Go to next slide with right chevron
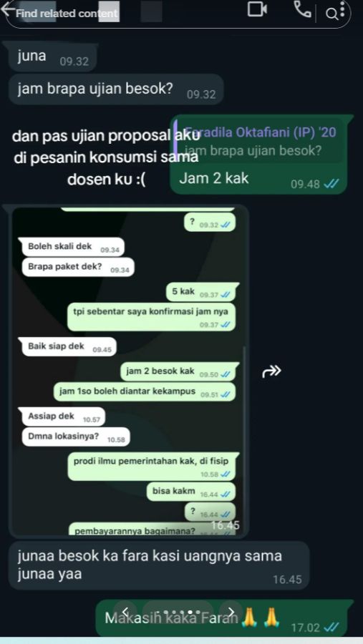The image size is (363, 644). 231,612
